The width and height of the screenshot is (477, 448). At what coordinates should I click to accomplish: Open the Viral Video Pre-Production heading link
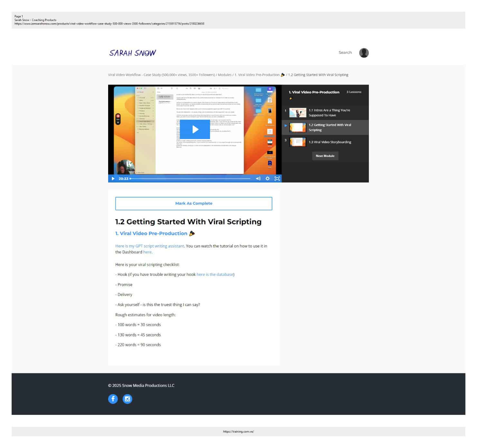pyautogui.click(x=151, y=234)
